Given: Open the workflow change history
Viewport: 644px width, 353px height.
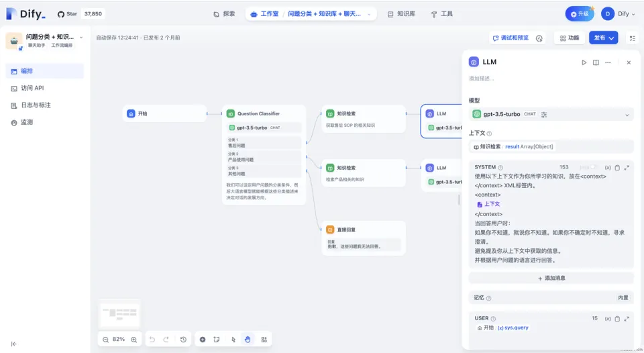Looking at the screenshot, I should (x=183, y=340).
